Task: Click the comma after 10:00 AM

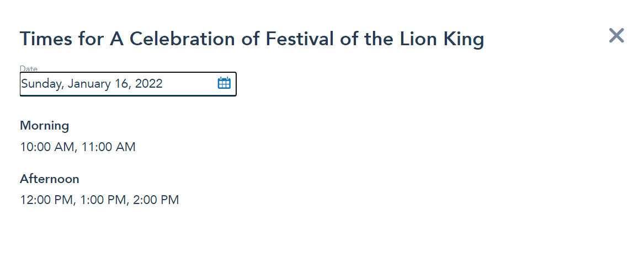Action: [x=76, y=150]
